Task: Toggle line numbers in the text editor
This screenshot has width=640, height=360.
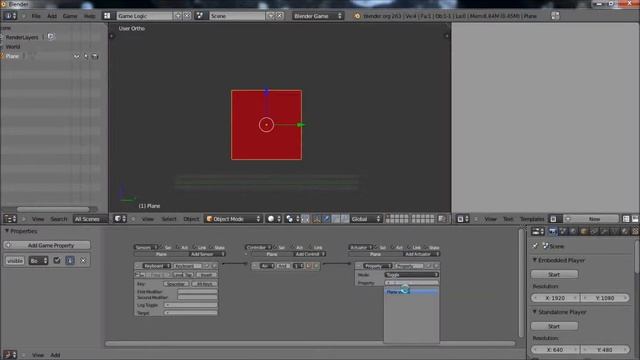Action: pos(626,219)
